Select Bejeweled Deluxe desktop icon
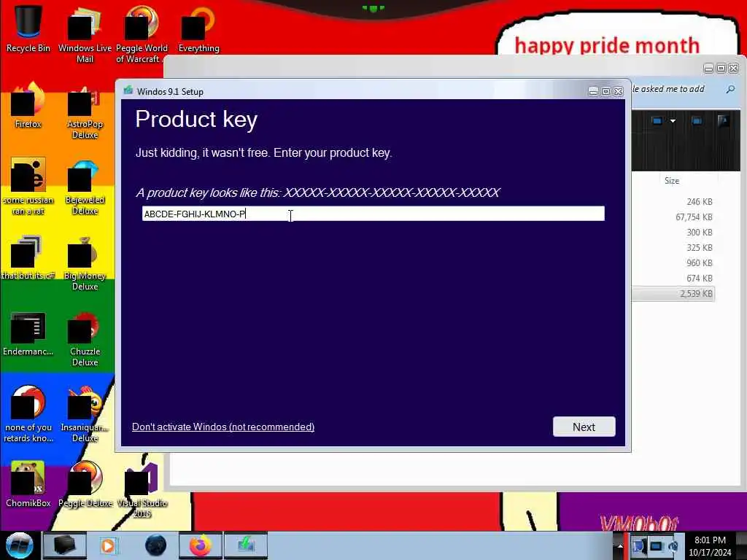Viewport: 747px width, 560px height. 85,187
